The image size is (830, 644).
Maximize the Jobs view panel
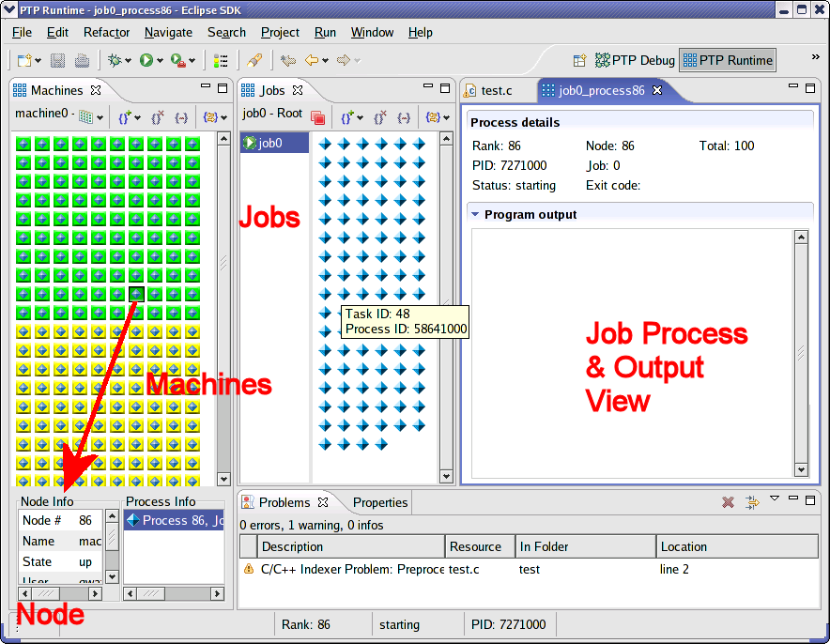click(445, 88)
